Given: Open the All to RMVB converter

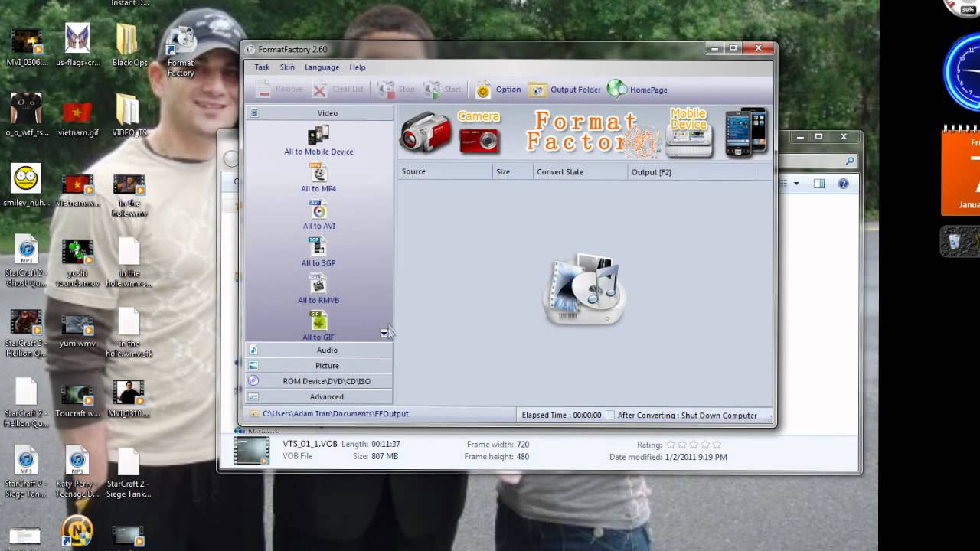Looking at the screenshot, I should [x=318, y=289].
